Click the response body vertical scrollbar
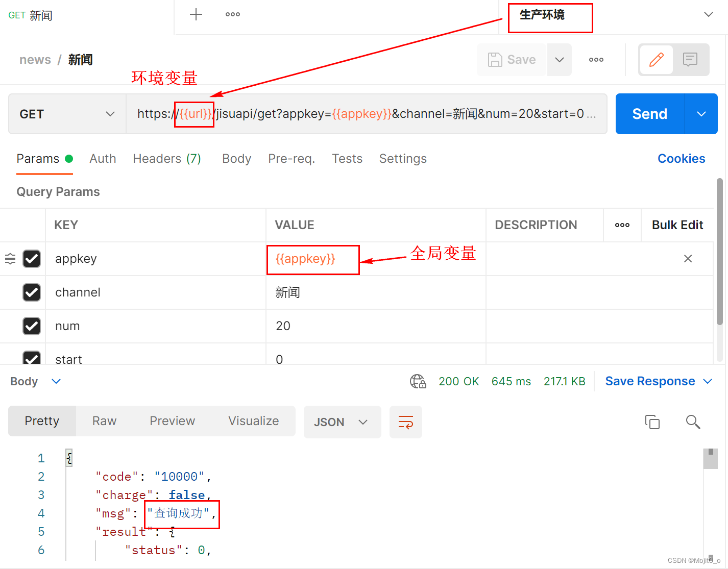The image size is (728, 569). 711,459
